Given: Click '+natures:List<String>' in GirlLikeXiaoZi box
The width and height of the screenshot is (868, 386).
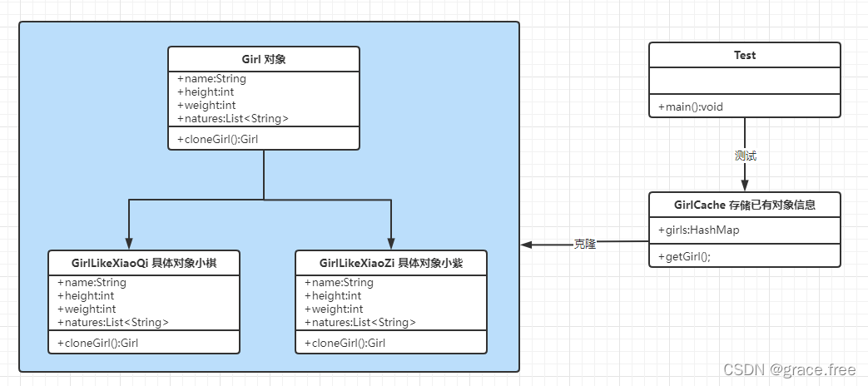Looking at the screenshot, I should (360, 323).
